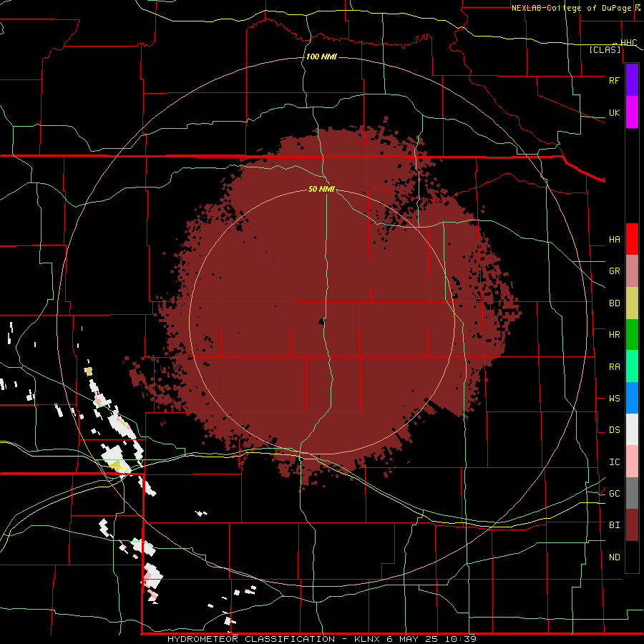Screen dimensions: 644x644
Task: Click the 50 NMI range ring label
Action: (x=321, y=189)
